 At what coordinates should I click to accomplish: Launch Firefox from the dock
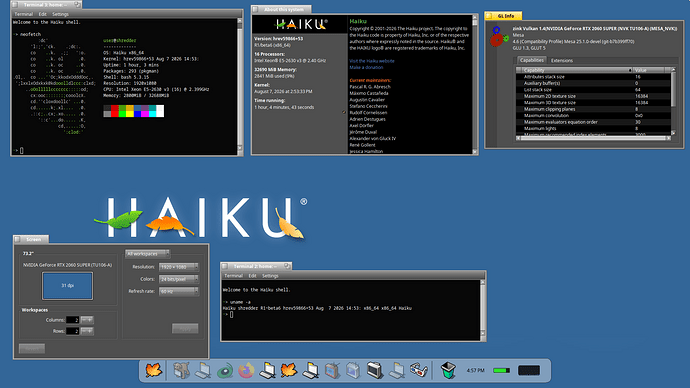click(x=246, y=370)
